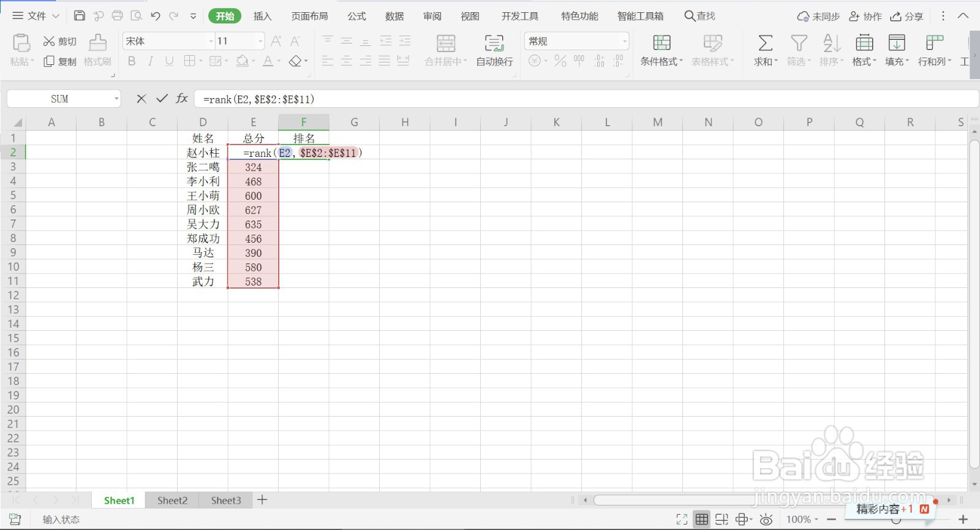Switch to the 公式 Formulas tab
This screenshot has height=530, width=980.
coord(357,16)
